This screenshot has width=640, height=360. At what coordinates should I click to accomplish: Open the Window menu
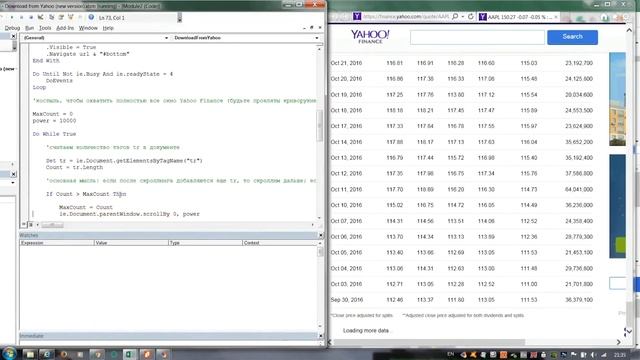pyautogui.click(x=88, y=28)
